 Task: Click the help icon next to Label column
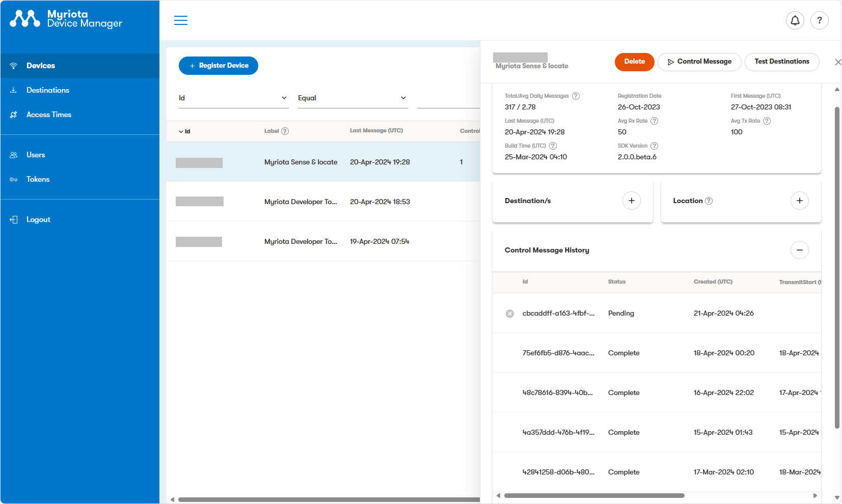click(x=285, y=131)
